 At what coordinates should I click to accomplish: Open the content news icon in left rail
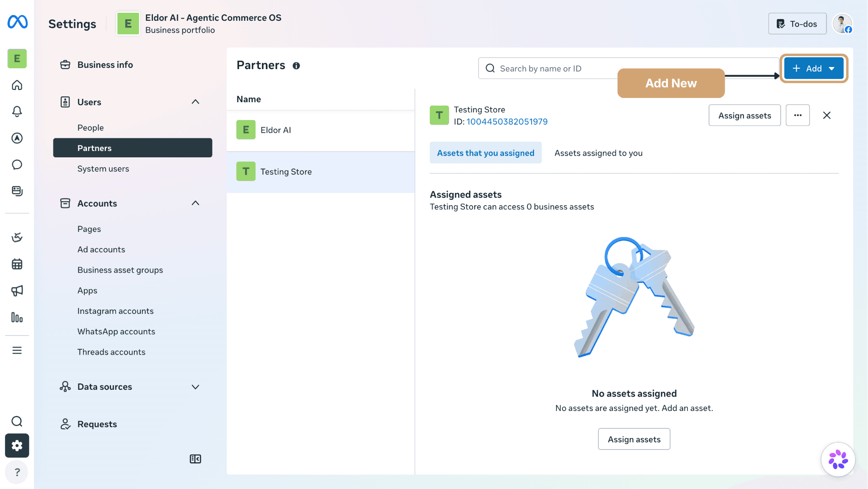pos(17,191)
